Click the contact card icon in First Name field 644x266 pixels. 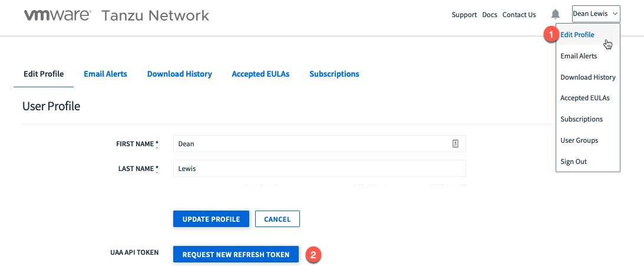click(455, 143)
